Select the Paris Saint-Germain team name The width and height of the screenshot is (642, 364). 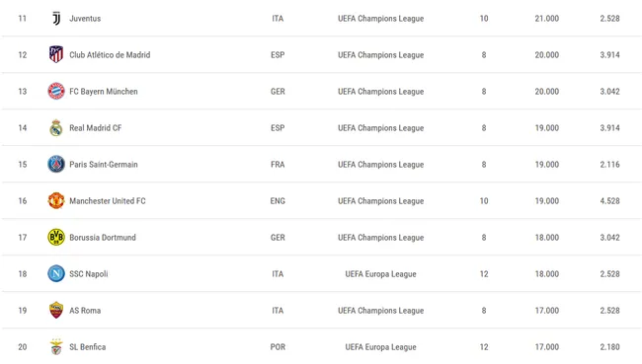[x=103, y=165]
